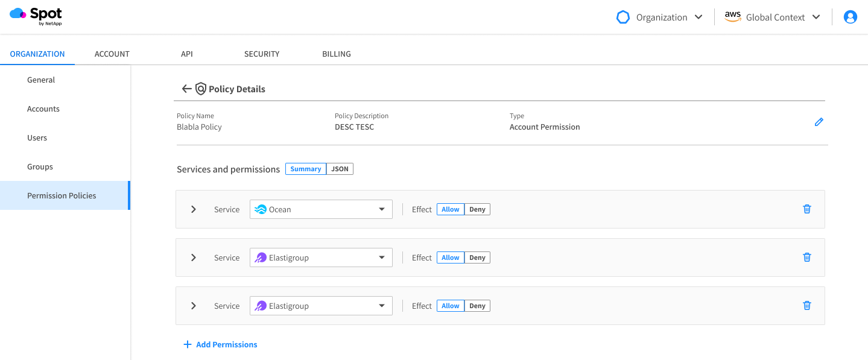Select Deny on the middle Elastigroup row
Image resolution: width=868 pixels, height=360 pixels.
coord(477,257)
